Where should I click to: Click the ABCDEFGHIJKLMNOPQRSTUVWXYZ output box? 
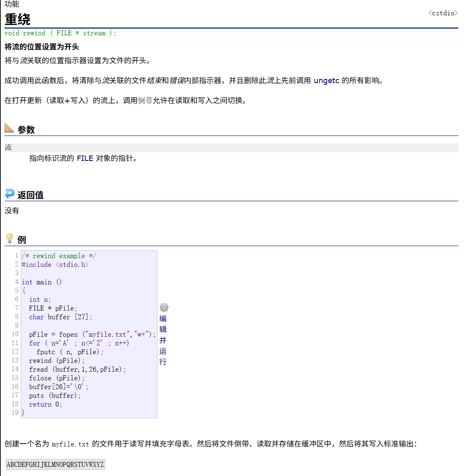tap(55, 464)
